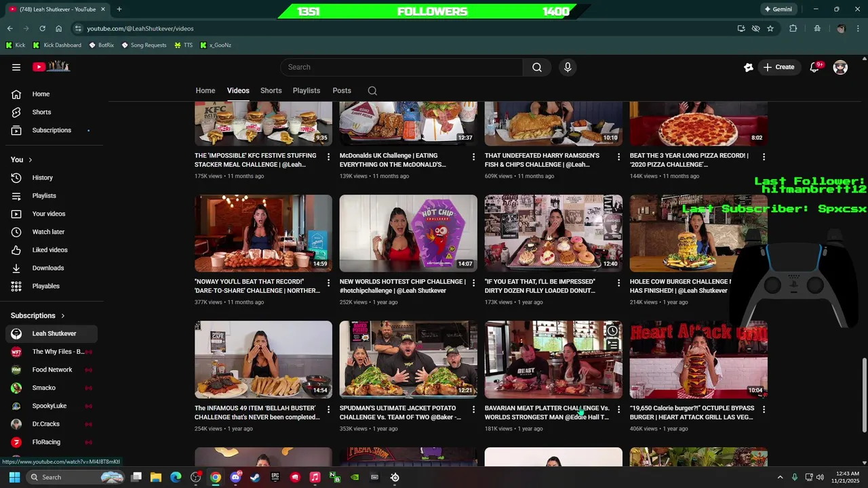868x488 pixels.
Task: Open the Posts channel tab
Action: [x=342, y=91]
